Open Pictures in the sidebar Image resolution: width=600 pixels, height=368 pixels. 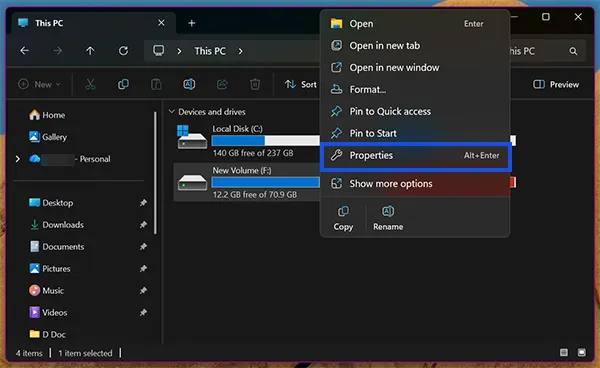[x=50, y=269]
